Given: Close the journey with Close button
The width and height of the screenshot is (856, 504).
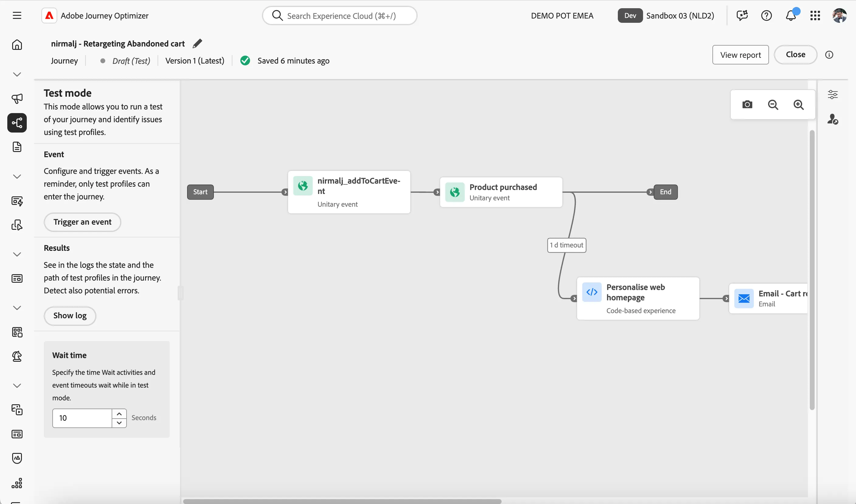Looking at the screenshot, I should click(795, 55).
